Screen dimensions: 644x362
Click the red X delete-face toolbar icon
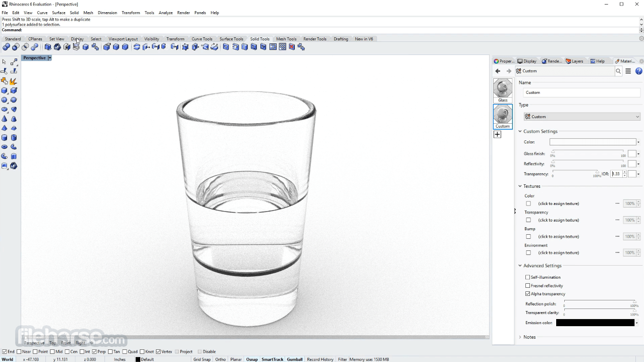pyautogui.click(x=292, y=47)
